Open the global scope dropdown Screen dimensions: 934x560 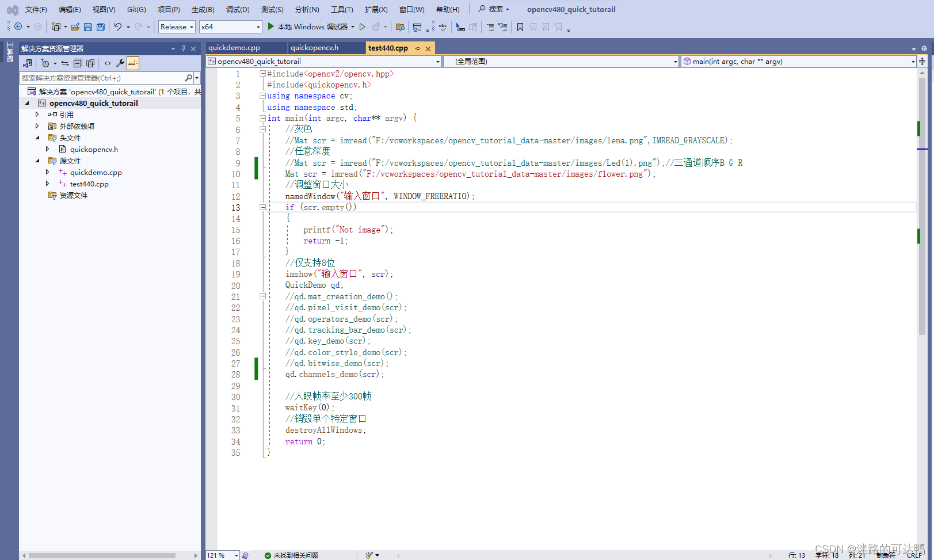coord(561,62)
